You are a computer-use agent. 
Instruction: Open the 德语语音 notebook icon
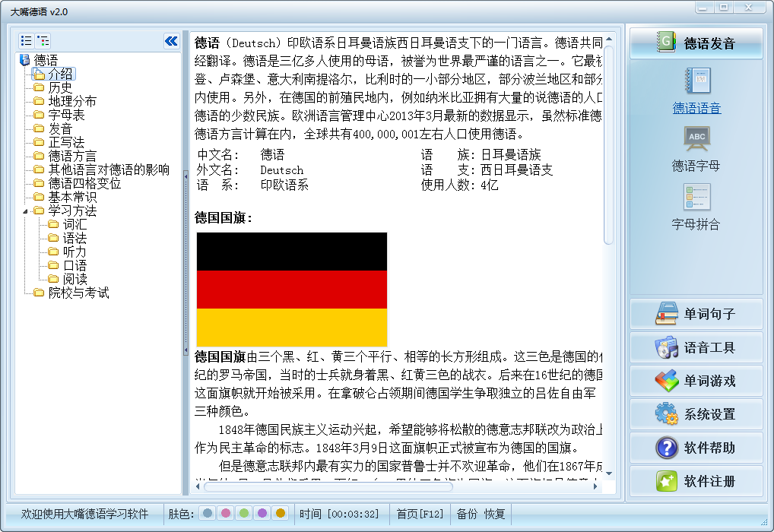coord(697,81)
